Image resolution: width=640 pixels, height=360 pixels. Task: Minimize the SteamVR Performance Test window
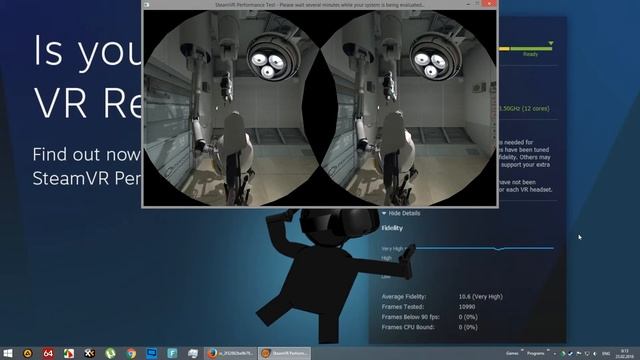pyautogui.click(x=468, y=4)
